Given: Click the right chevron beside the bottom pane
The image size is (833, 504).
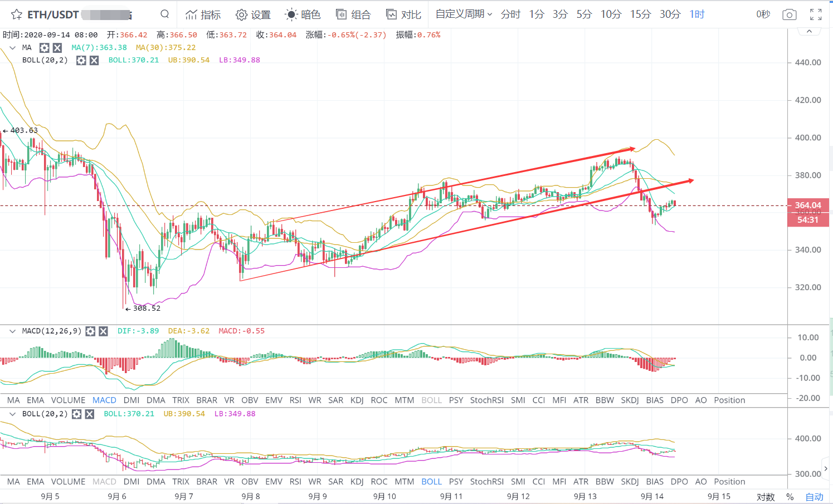Looking at the screenshot, I should (x=826, y=469).
